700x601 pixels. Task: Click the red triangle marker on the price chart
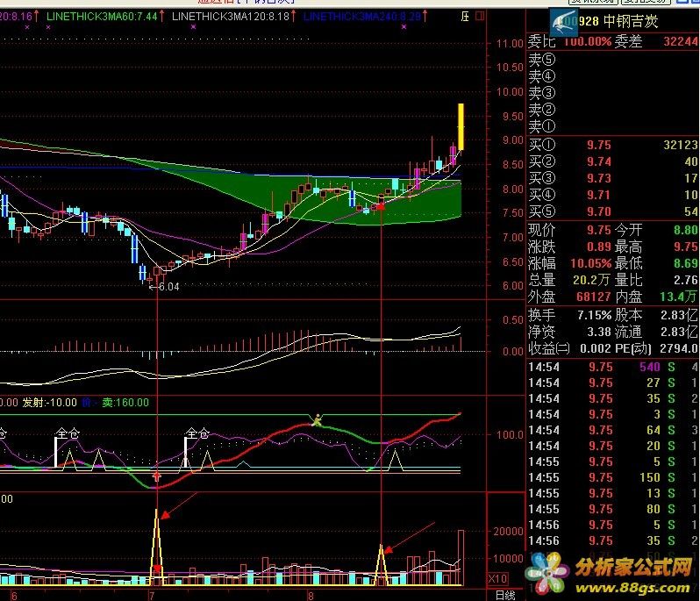[381, 206]
